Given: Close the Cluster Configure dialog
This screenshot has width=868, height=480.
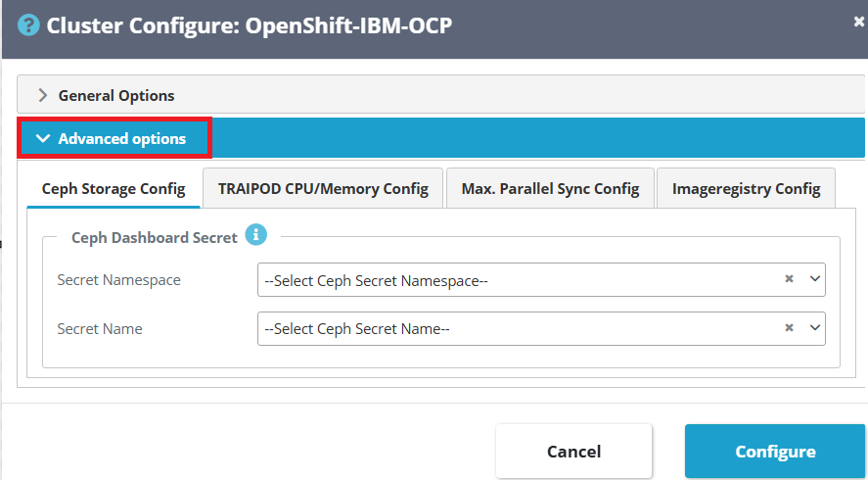Looking at the screenshot, I should (x=859, y=22).
